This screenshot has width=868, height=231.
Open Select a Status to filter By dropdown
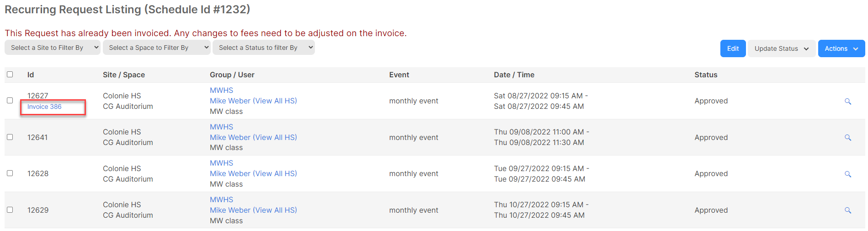click(264, 48)
